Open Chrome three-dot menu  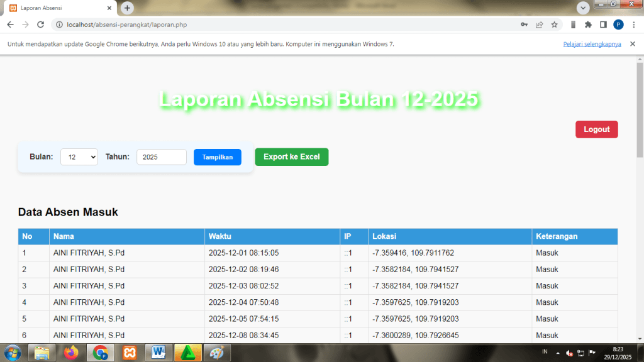634,25
